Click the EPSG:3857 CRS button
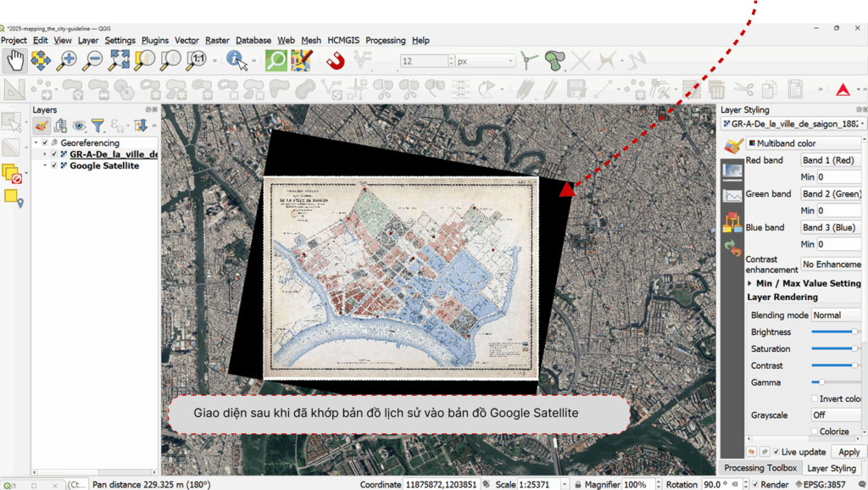This screenshot has width=868, height=490. tap(821, 484)
